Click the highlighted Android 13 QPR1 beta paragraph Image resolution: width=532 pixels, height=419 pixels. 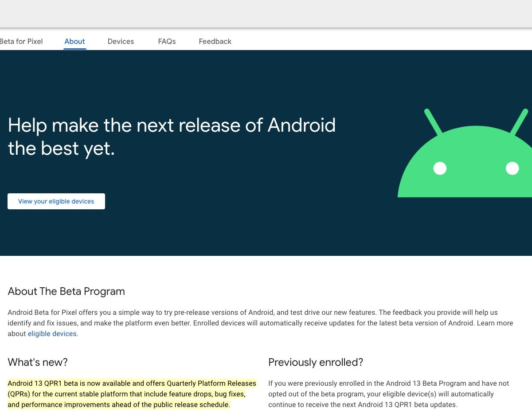pos(132,394)
